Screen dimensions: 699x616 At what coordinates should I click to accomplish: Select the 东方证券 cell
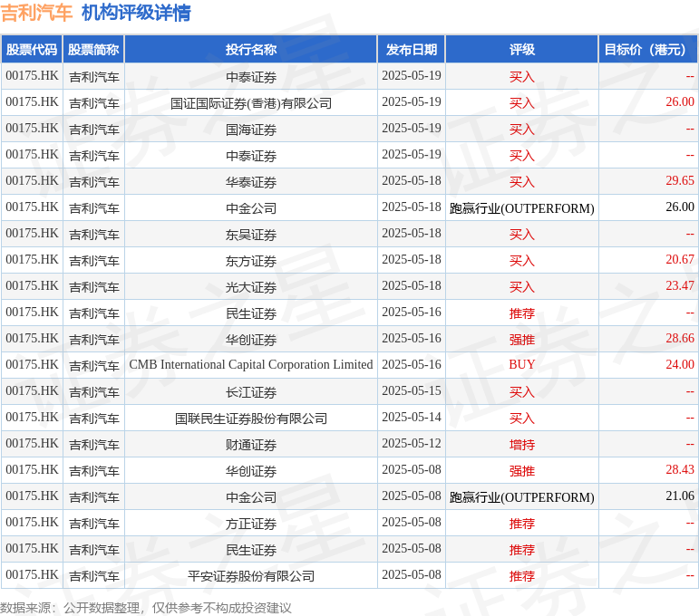tap(251, 261)
